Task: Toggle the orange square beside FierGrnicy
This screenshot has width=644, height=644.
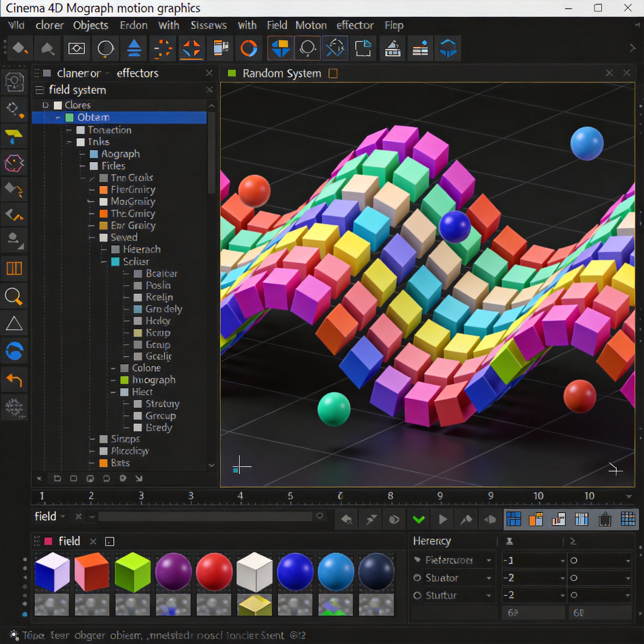Action: point(104,190)
